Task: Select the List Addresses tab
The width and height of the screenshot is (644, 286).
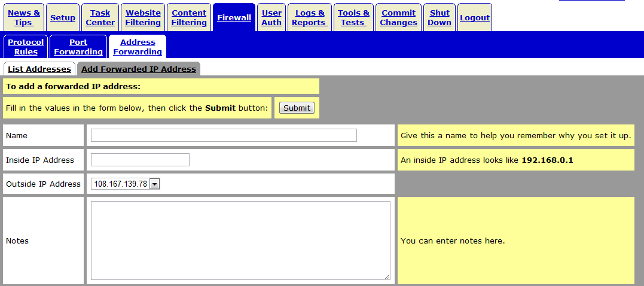Action: pyautogui.click(x=39, y=69)
